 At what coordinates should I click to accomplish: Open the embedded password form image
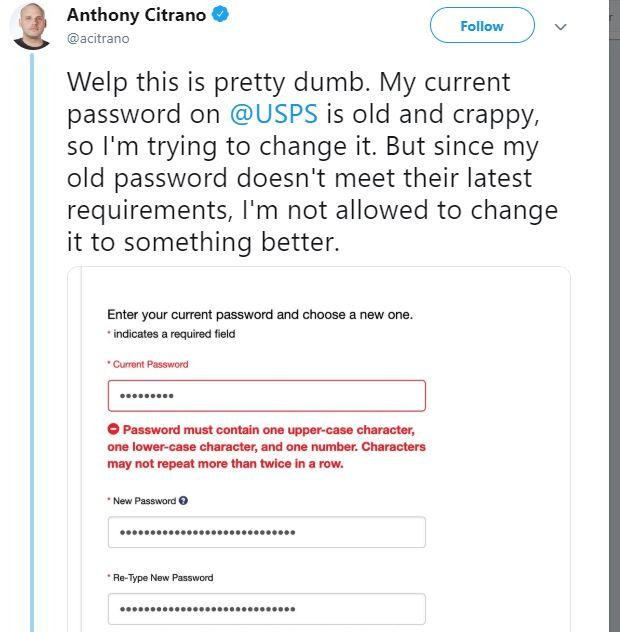pos(319,449)
